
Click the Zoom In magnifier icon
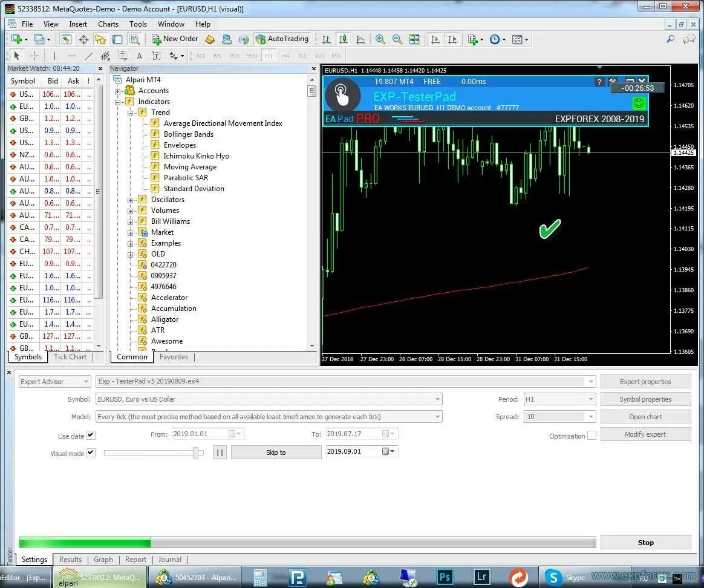(x=380, y=39)
